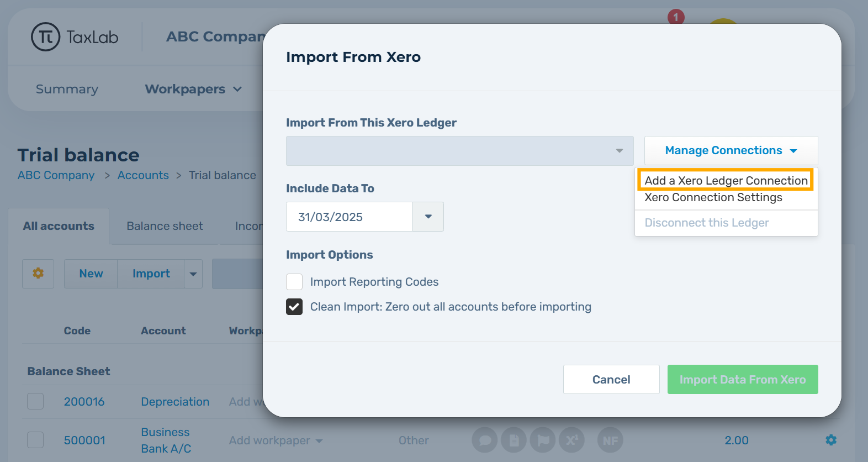Viewport: 868px width, 462px height.
Task: Click the 31/03/2025 date input field
Action: 350,217
